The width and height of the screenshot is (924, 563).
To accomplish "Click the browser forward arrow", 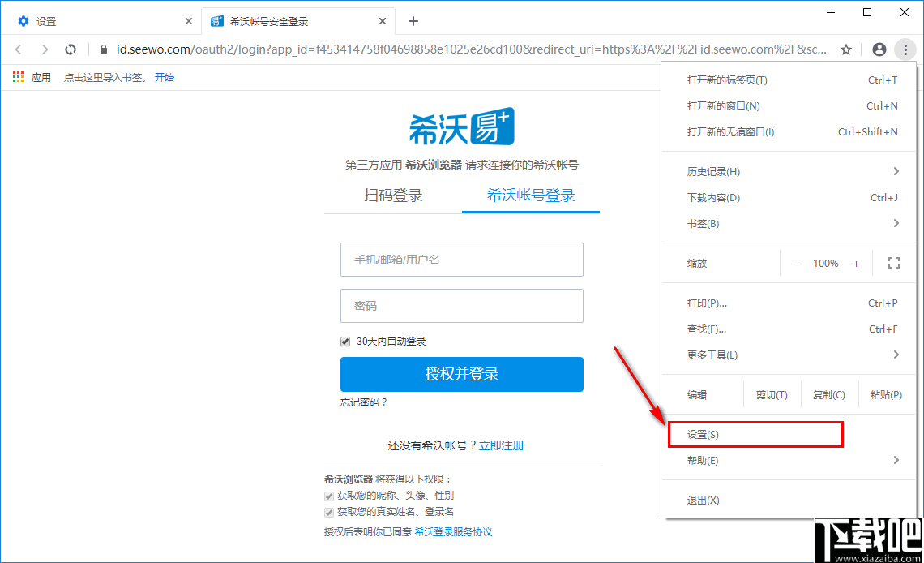I will (x=45, y=49).
